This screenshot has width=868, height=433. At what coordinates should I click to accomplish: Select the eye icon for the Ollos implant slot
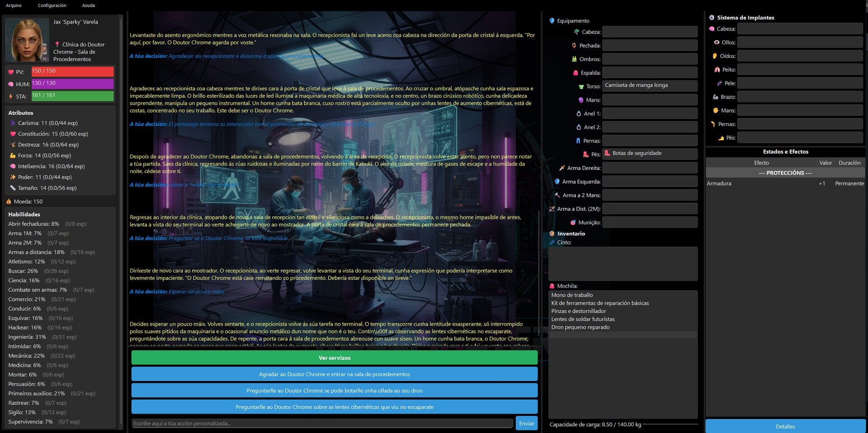716,42
